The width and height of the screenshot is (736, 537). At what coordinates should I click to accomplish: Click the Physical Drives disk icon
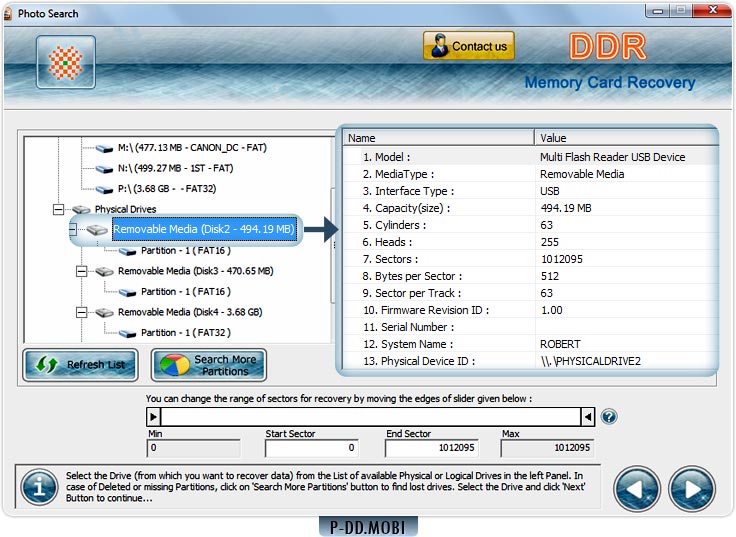[x=81, y=209]
